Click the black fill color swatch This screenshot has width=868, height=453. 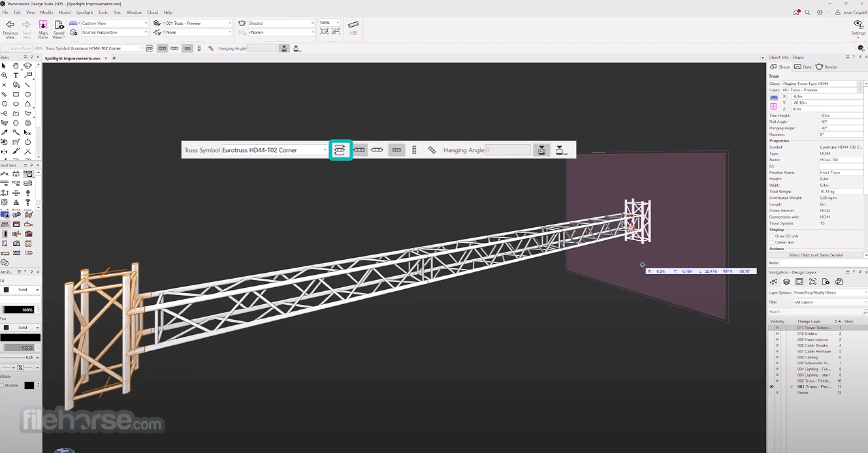pos(6,289)
